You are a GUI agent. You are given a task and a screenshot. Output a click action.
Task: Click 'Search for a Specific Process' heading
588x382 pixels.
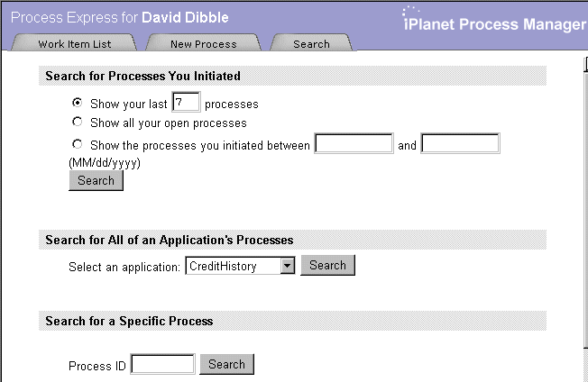coord(129,321)
